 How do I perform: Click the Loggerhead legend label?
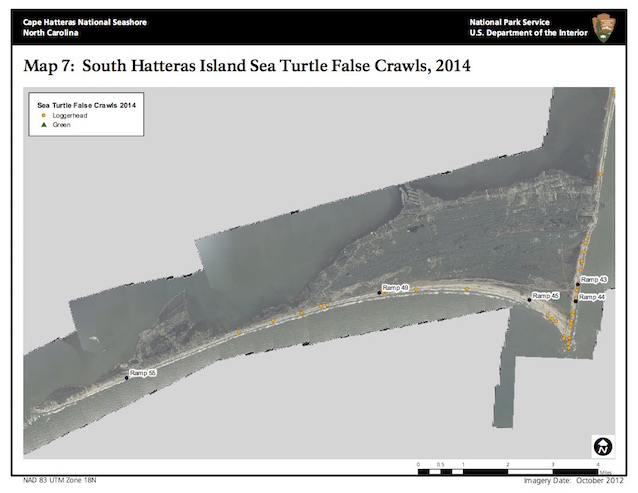(71, 115)
